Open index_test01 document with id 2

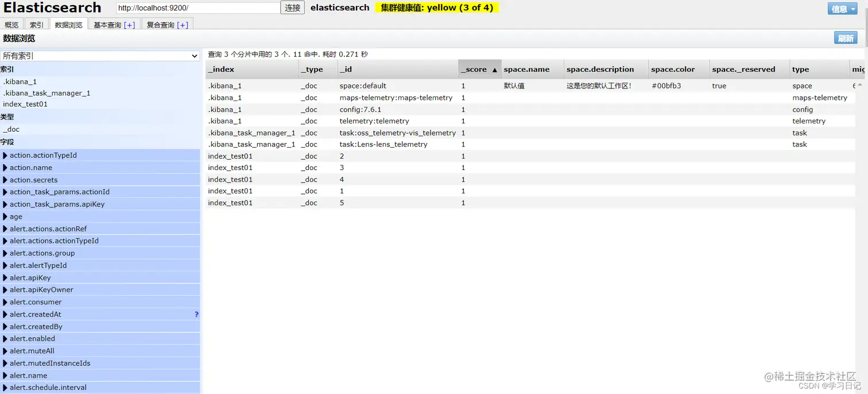coord(530,156)
